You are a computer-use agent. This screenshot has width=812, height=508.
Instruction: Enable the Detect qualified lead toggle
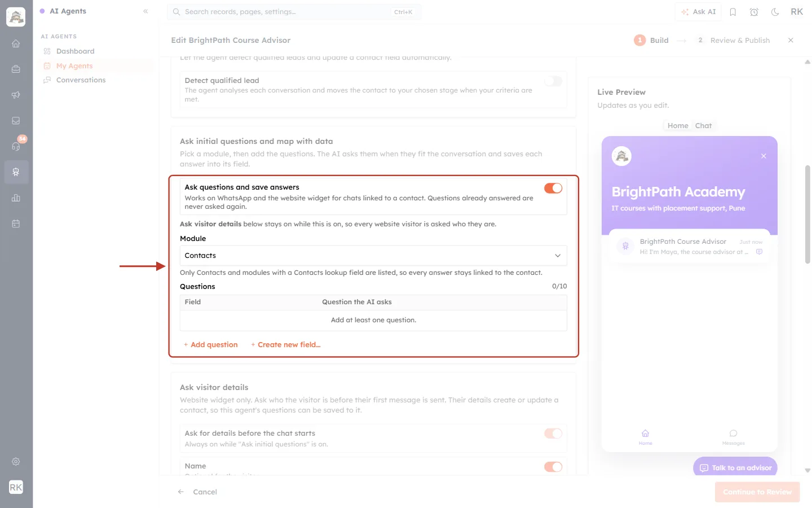click(x=553, y=81)
